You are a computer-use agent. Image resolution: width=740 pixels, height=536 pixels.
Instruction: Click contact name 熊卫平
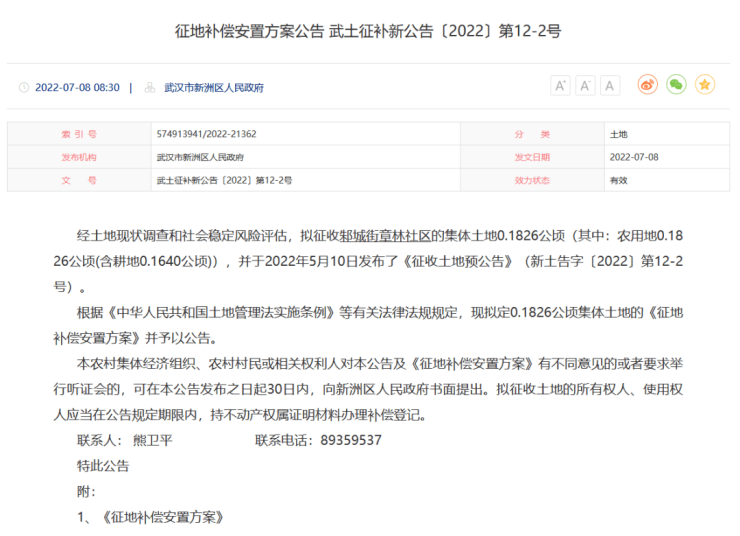tap(152, 440)
